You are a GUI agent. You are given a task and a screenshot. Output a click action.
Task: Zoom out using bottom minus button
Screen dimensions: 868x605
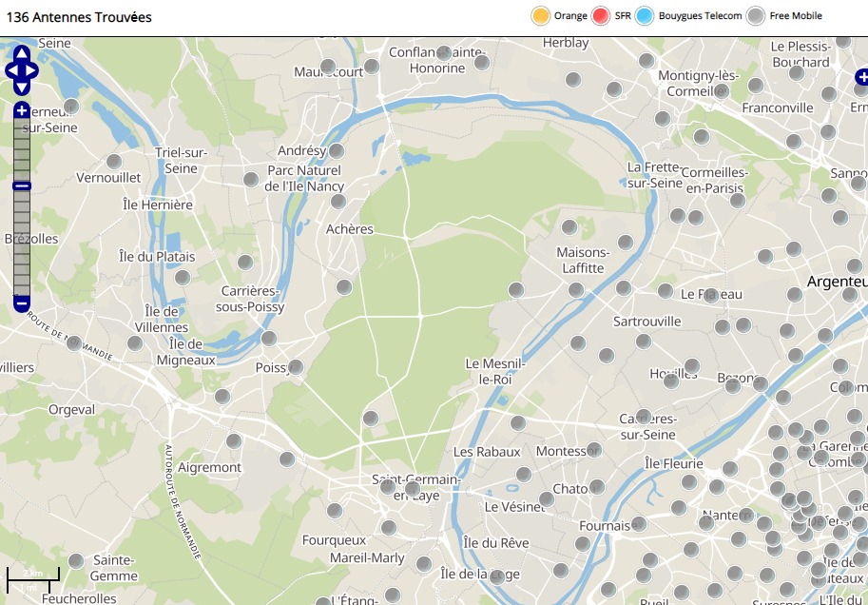[x=22, y=303]
